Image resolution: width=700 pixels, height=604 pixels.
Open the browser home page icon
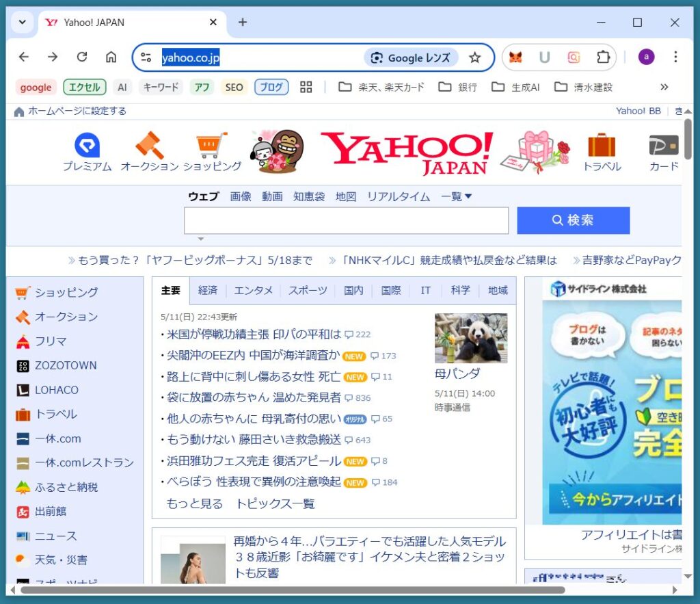point(111,57)
